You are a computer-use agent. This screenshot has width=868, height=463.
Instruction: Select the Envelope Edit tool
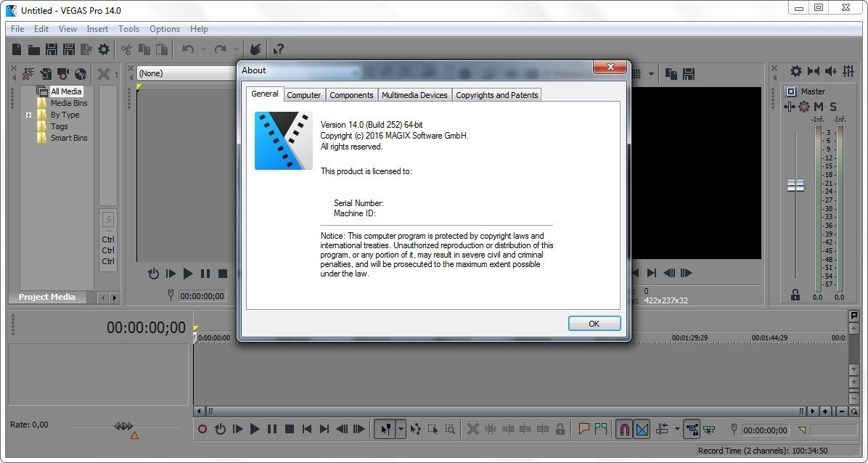click(415, 429)
